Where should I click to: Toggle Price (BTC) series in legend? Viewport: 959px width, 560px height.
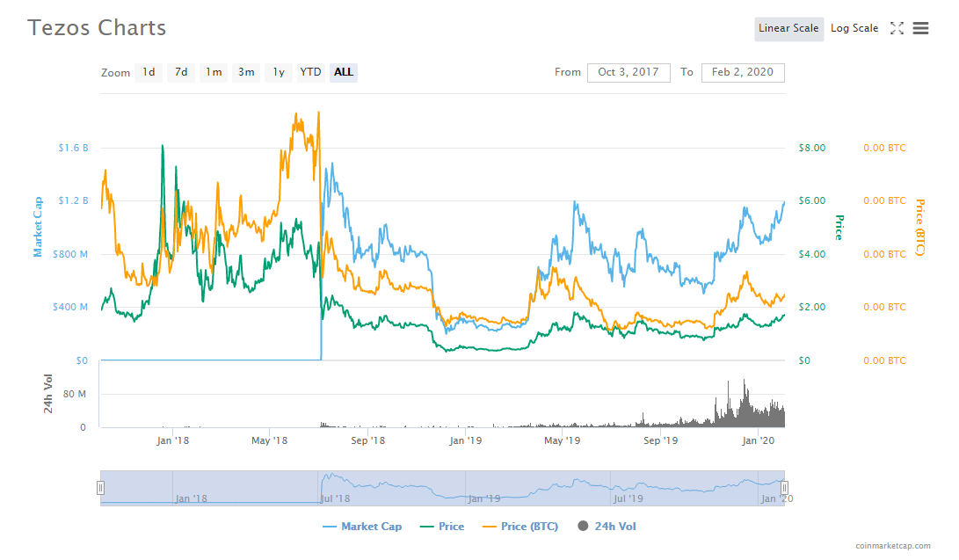point(520,527)
